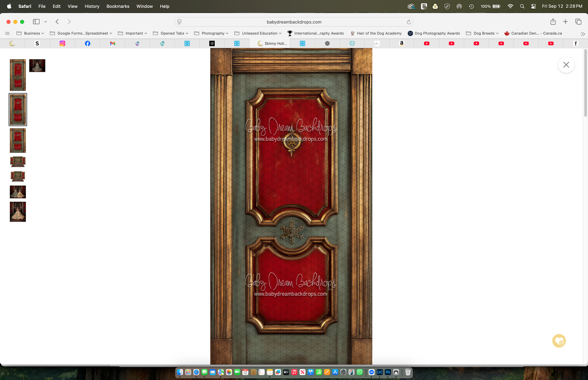Select the highlighted second door thumbnail
This screenshot has height=380, width=588.
click(x=18, y=110)
